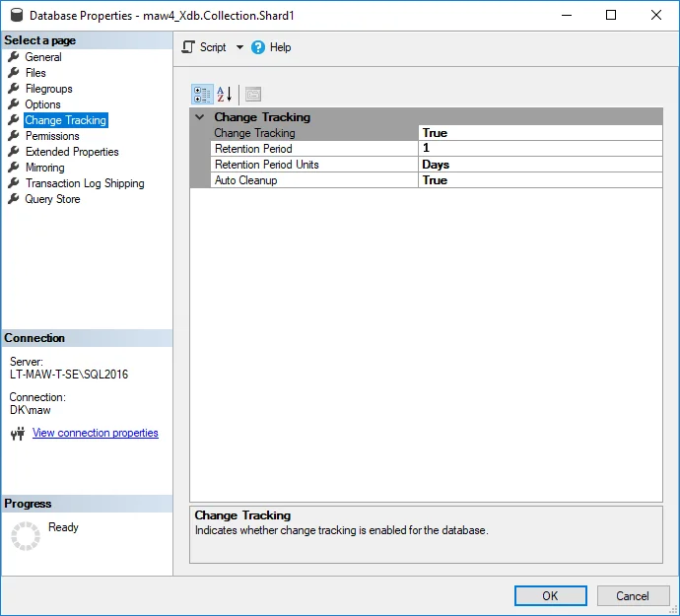Open the Transaction Log Shipping page
The image size is (680, 616).
[x=85, y=183]
